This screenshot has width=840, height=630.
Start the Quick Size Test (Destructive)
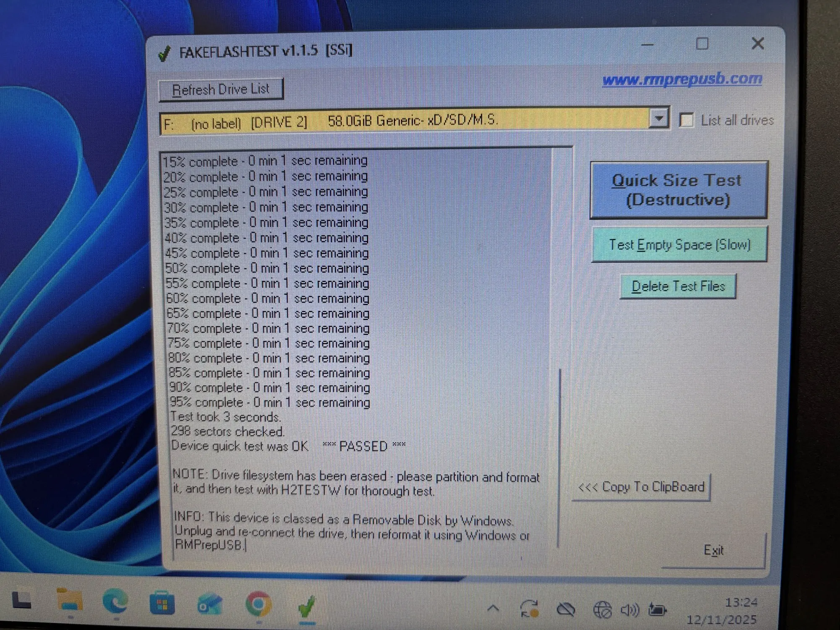678,190
